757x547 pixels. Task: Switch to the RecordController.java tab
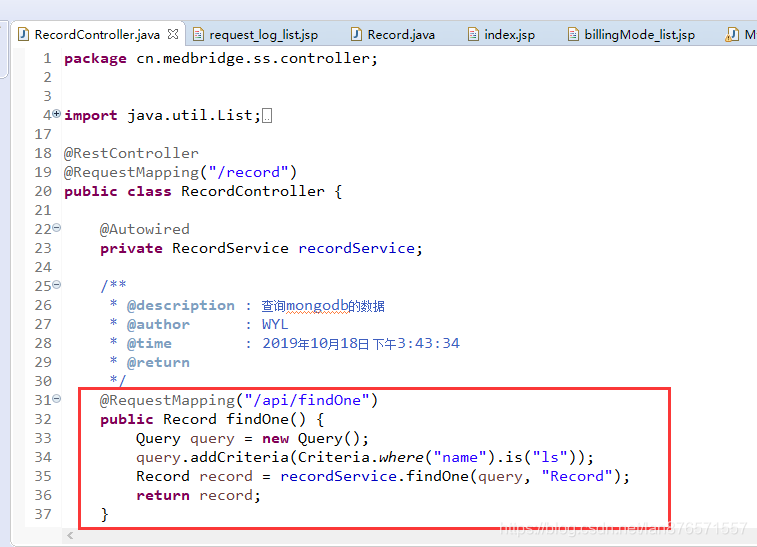[97, 35]
